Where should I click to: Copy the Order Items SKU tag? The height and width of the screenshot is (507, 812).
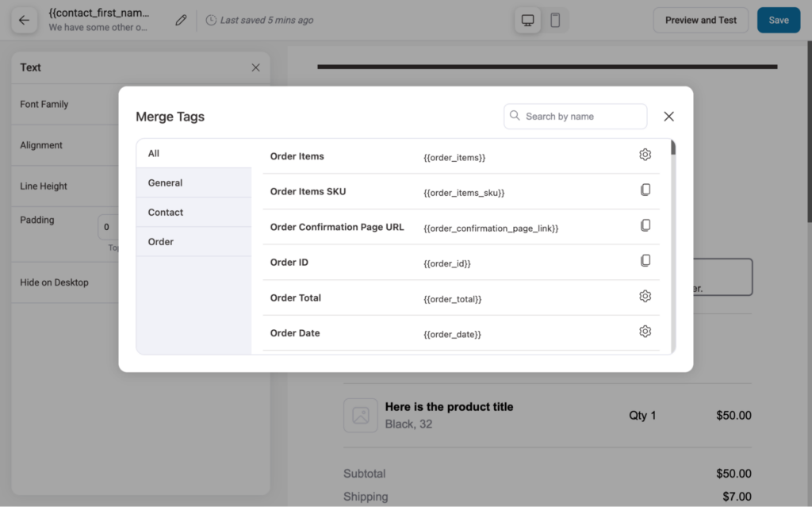(x=645, y=190)
